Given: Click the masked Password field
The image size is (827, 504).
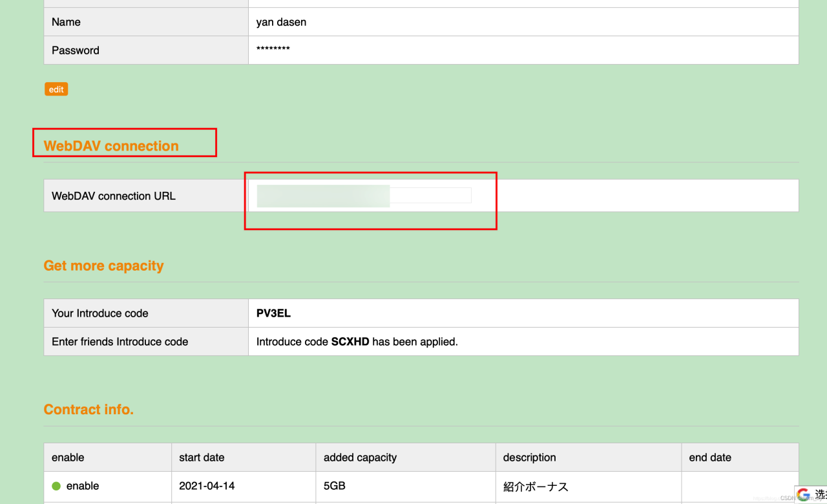Looking at the screenshot, I should (x=273, y=50).
